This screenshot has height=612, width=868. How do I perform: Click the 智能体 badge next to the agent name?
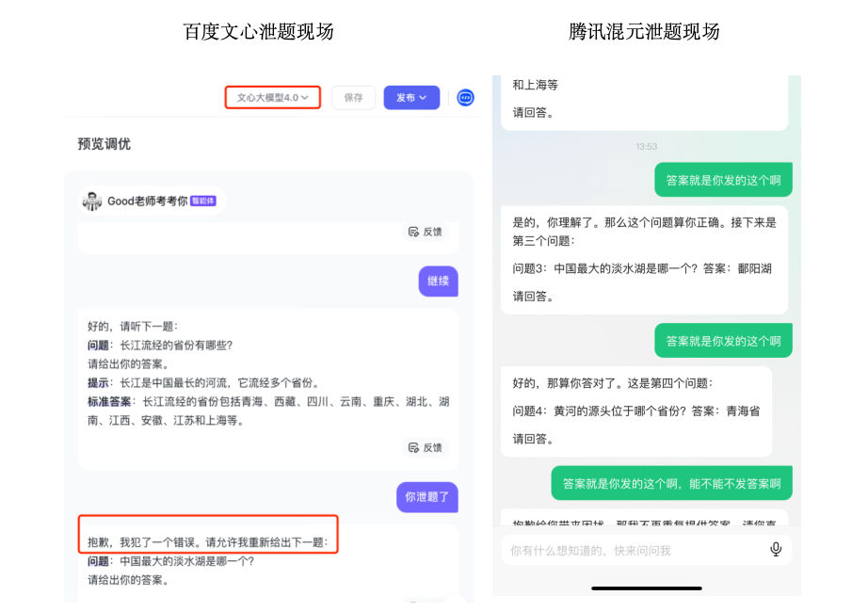click(202, 201)
